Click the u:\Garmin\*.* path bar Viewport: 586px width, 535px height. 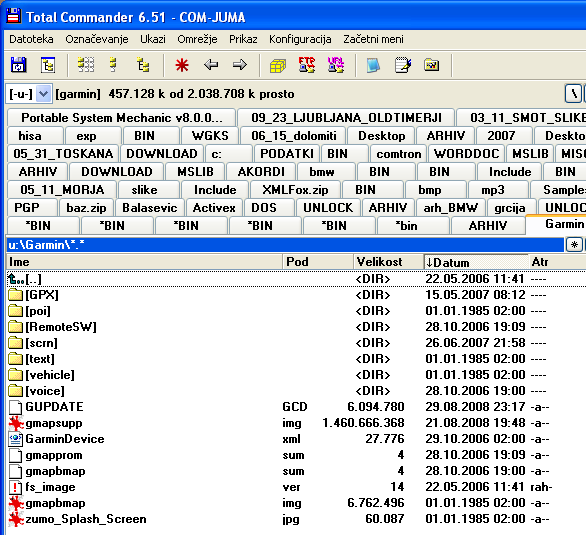click(285, 245)
